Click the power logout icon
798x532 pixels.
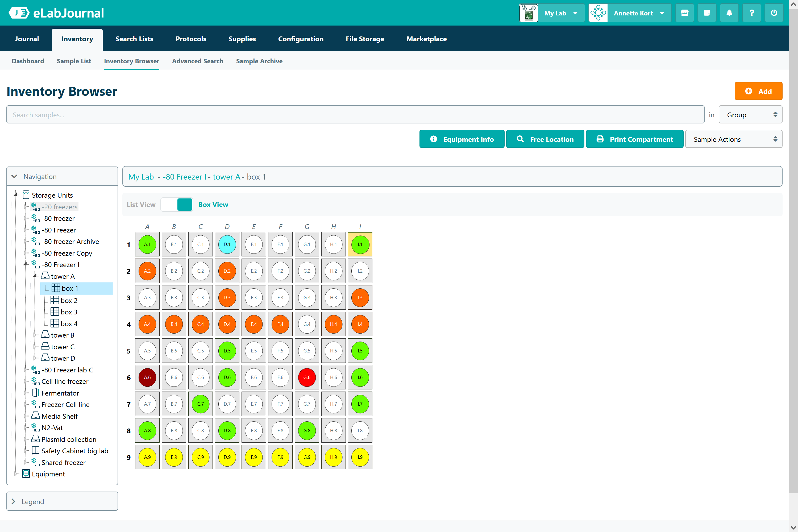[774, 13]
